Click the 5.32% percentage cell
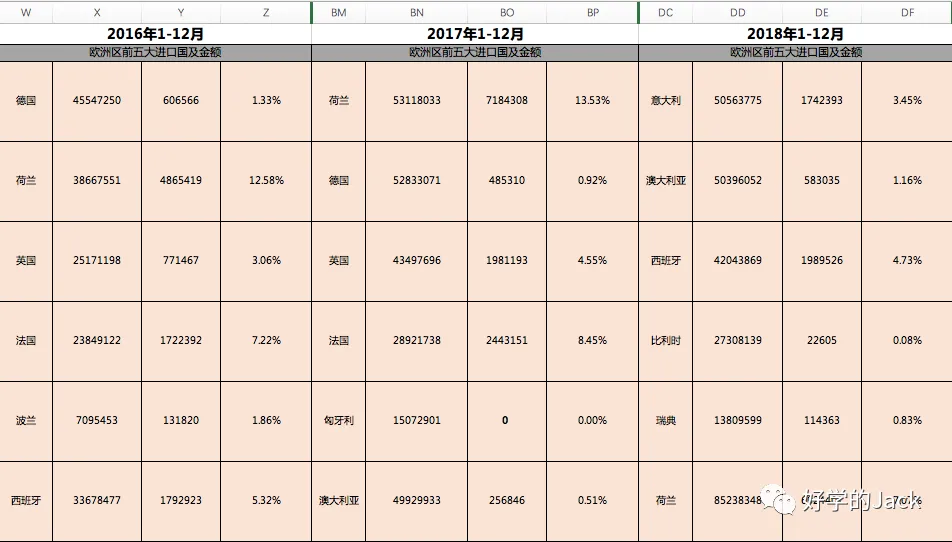 (266, 502)
